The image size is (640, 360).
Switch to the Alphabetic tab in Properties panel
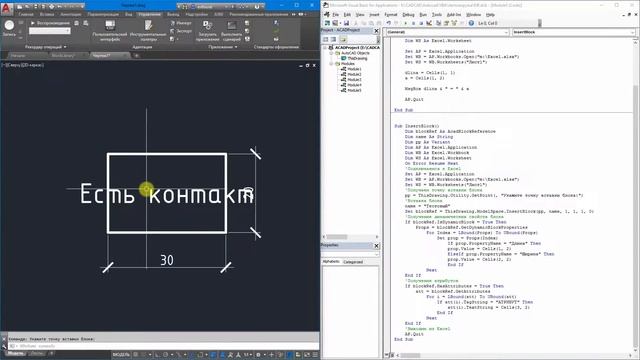[x=331, y=262]
